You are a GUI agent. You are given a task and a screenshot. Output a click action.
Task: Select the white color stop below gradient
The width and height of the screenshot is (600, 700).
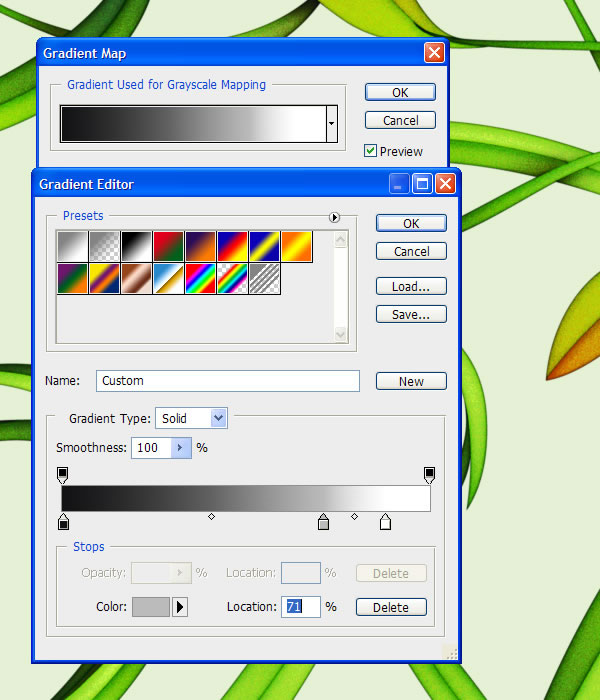point(385,522)
